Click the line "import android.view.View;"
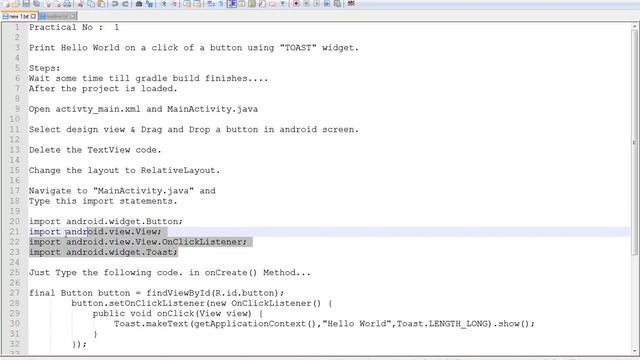Screen dimensions: 640x360 coord(95,232)
